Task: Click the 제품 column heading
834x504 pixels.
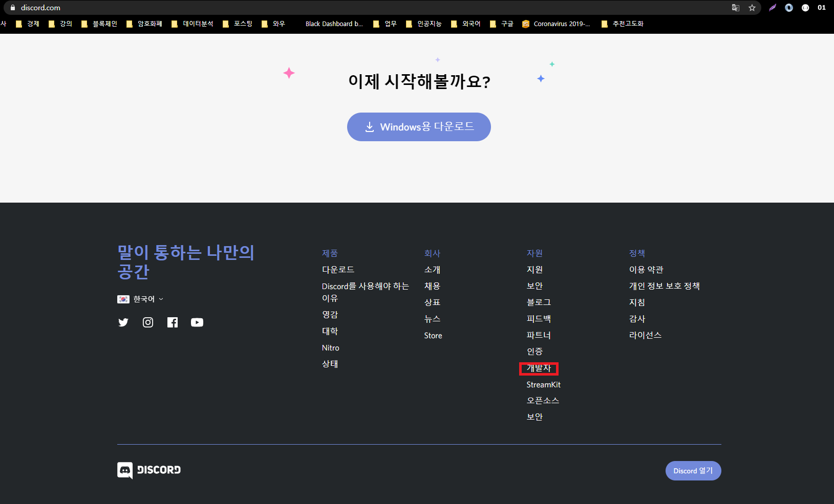Action: tap(330, 253)
